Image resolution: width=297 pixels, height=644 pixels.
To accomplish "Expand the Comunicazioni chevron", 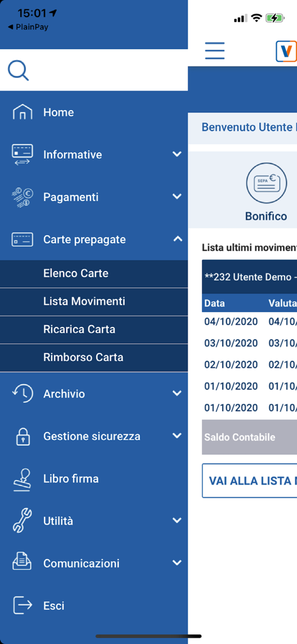I will (x=177, y=562).
